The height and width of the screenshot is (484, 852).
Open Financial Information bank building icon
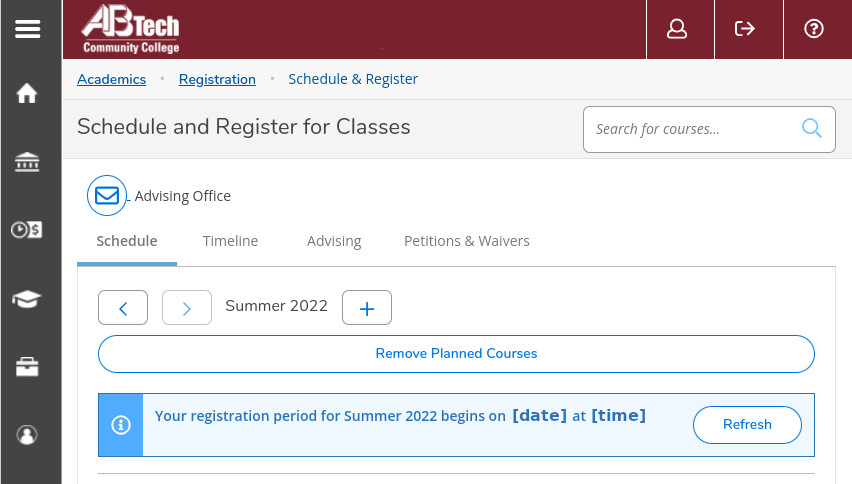(27, 162)
